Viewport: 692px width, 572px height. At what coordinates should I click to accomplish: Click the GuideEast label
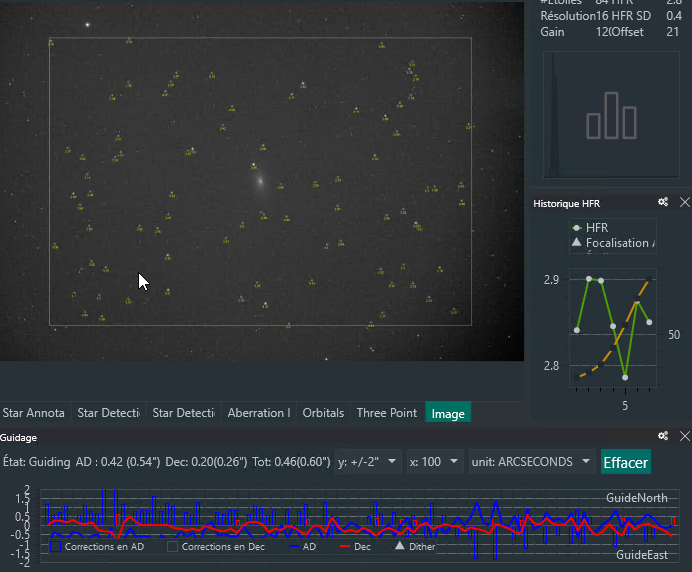(x=642, y=555)
